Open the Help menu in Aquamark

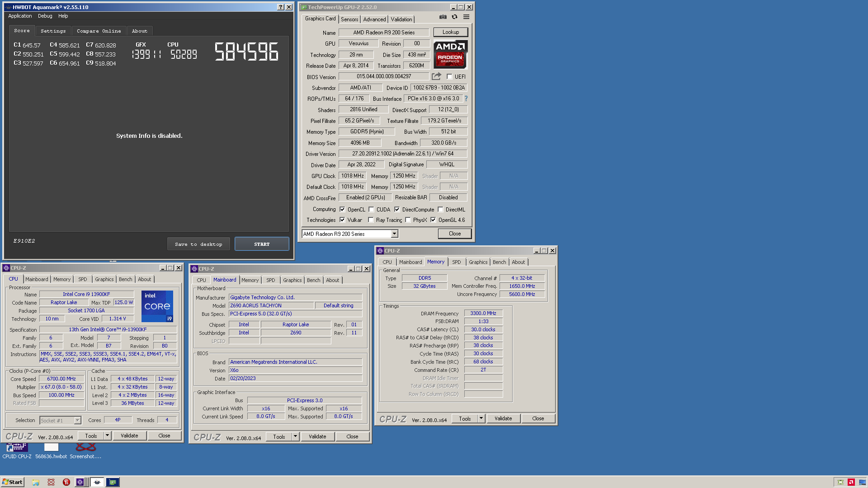coord(63,16)
